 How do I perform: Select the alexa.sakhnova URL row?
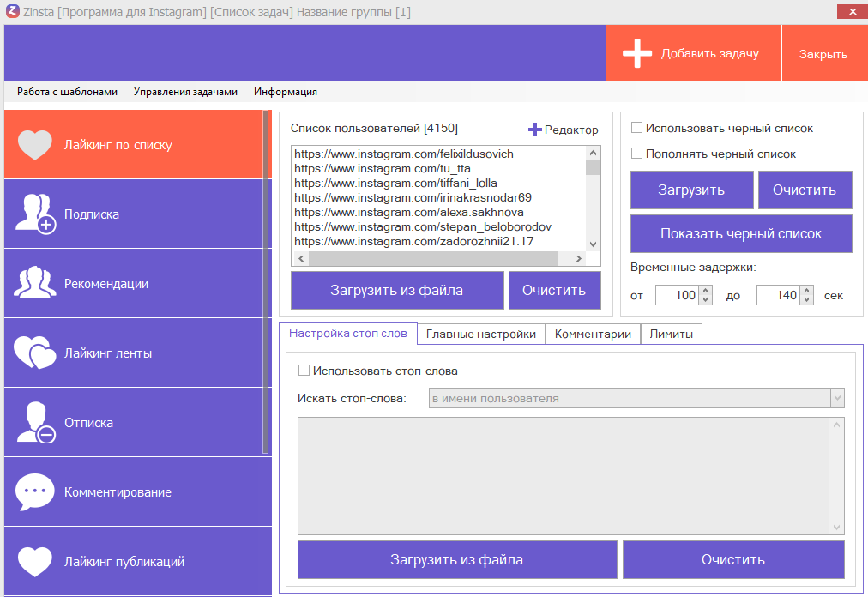pos(408,212)
